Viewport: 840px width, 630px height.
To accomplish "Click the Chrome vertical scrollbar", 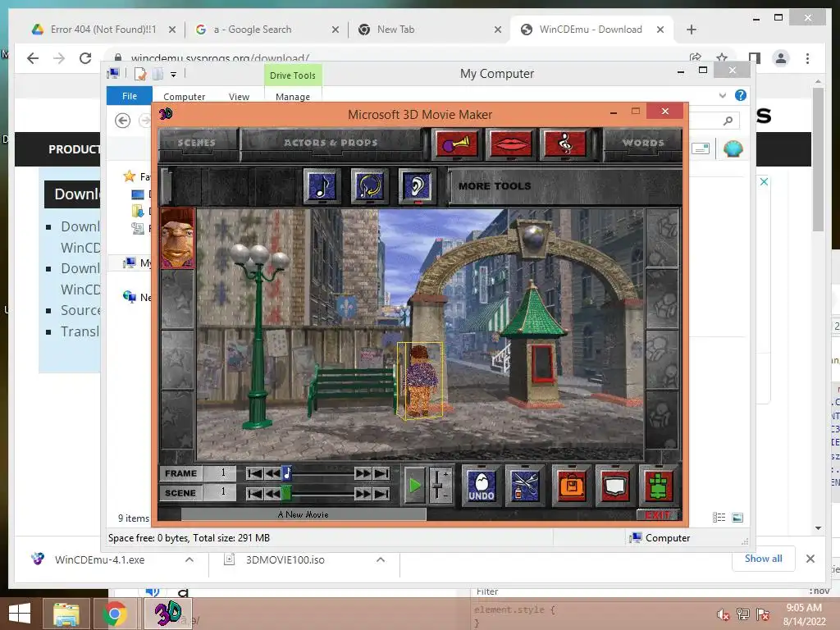I will point(818,160).
